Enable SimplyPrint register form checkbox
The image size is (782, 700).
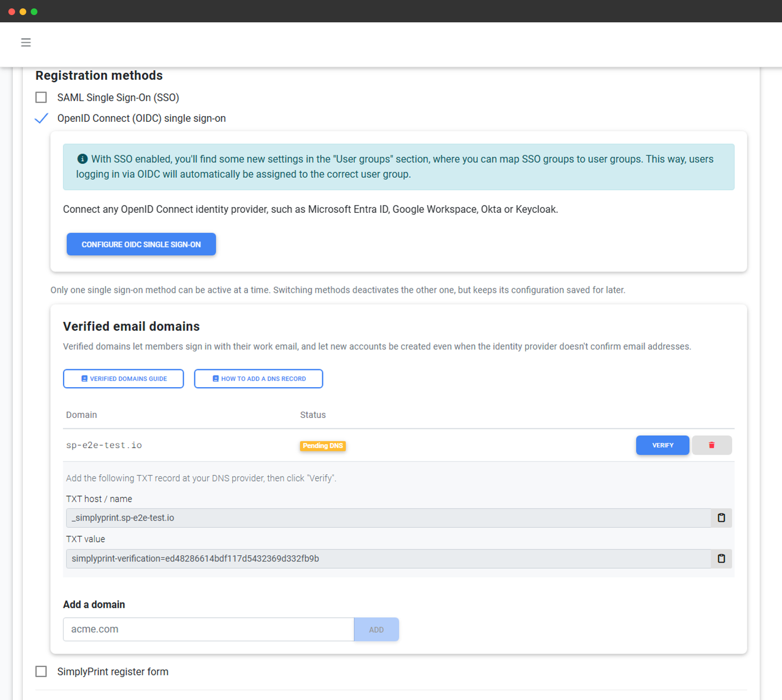click(41, 672)
